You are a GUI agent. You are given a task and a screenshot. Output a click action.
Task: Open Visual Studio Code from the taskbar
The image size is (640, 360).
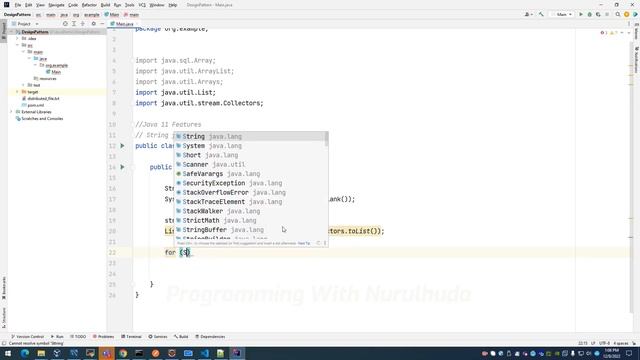204,353
